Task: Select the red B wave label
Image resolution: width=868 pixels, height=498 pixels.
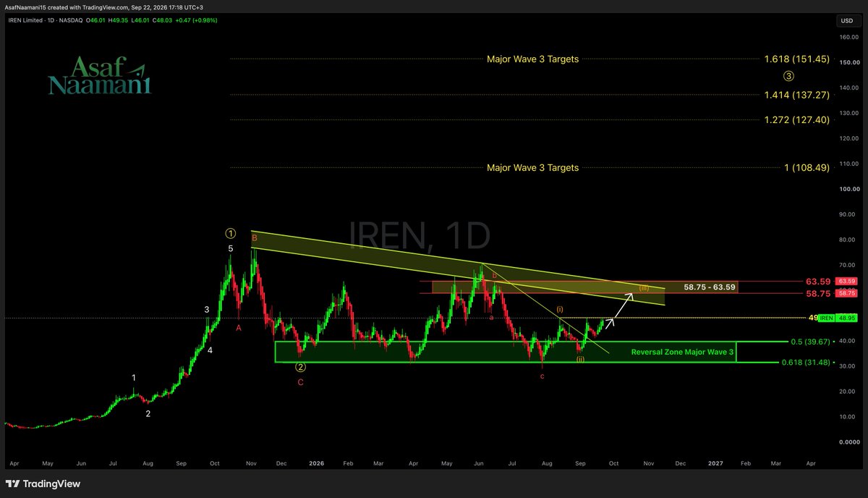Action: point(254,237)
